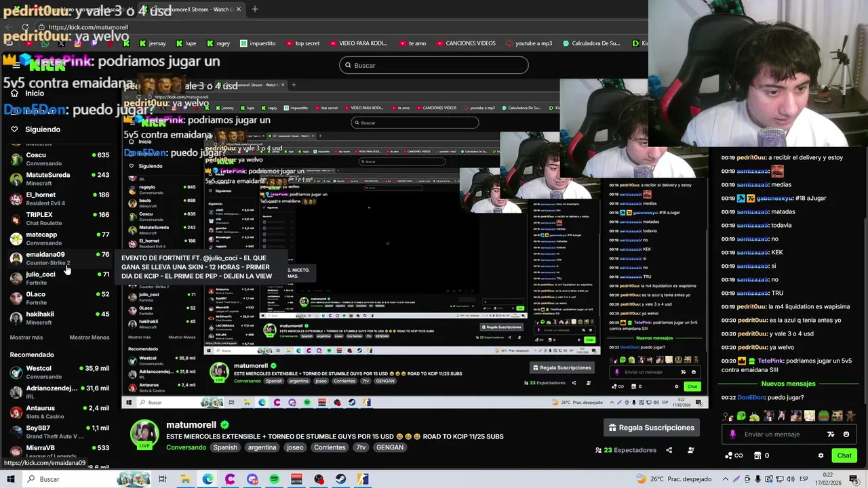Viewport: 868px width, 488px height.
Task: Open the emoji picker in chat input
Action: click(x=846, y=434)
